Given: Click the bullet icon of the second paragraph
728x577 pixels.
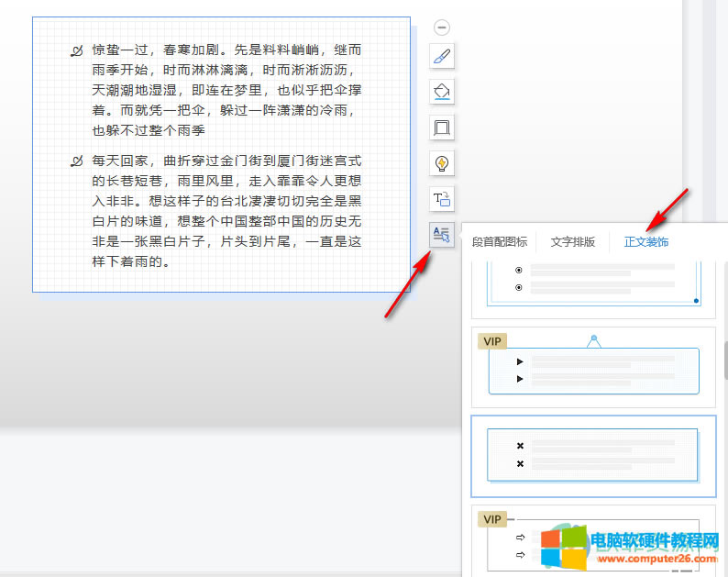Looking at the screenshot, I should [77, 161].
